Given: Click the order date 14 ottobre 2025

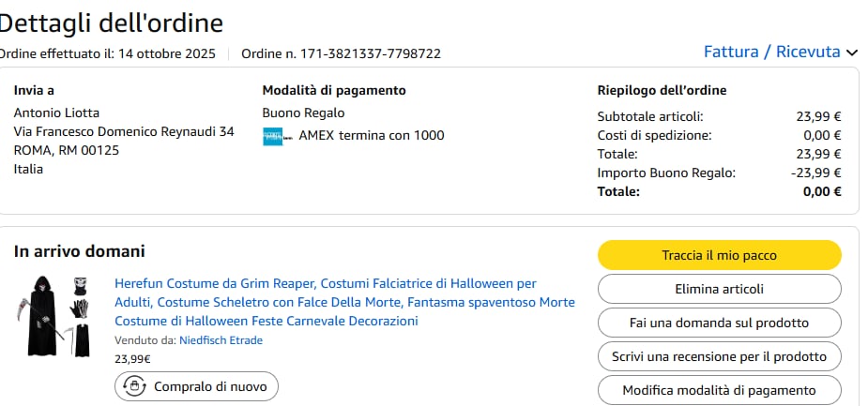Looking at the screenshot, I should (x=166, y=53).
